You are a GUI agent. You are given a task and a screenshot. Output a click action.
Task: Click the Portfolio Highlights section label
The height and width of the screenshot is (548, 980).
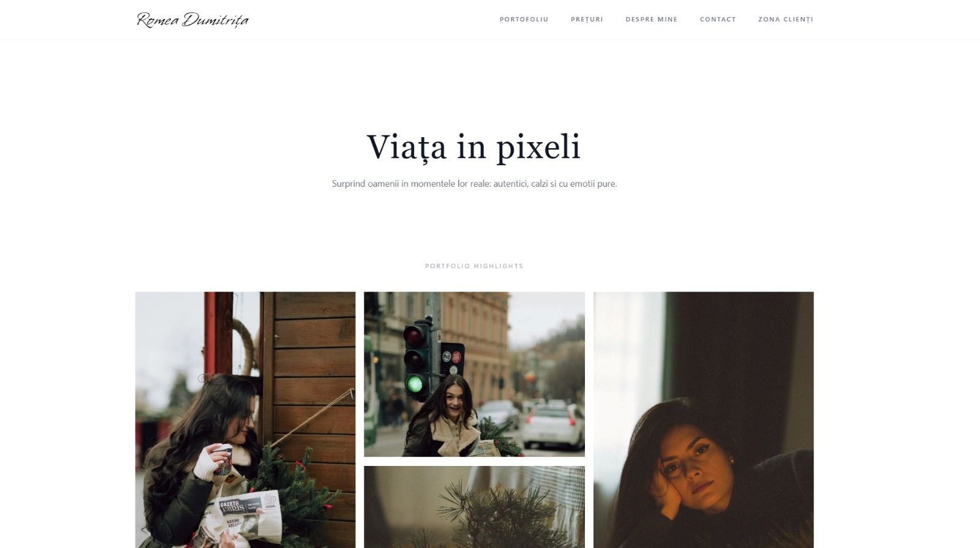474,266
